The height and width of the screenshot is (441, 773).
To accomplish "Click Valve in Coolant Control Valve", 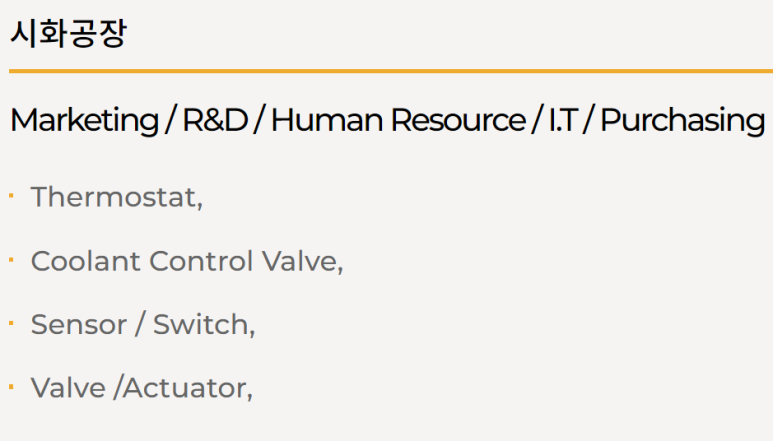I will tap(302, 261).
